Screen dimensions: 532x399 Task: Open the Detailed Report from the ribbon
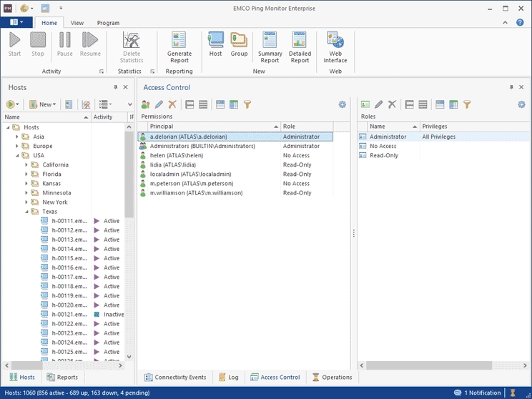coord(300,47)
